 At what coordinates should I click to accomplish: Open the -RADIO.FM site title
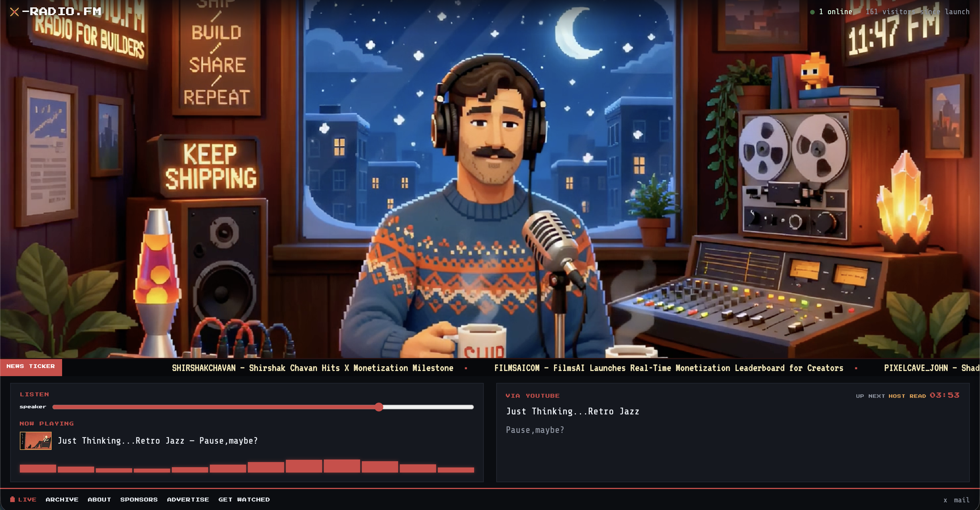[62, 11]
